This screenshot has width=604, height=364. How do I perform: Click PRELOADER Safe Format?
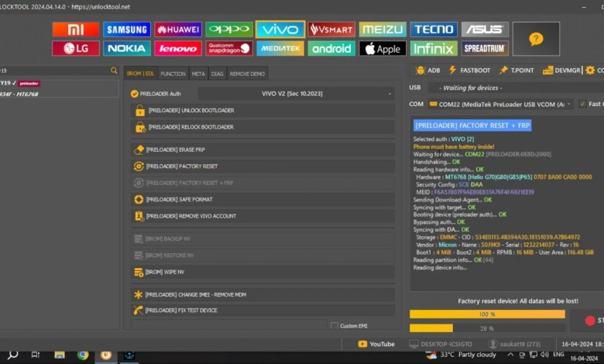coord(263,199)
